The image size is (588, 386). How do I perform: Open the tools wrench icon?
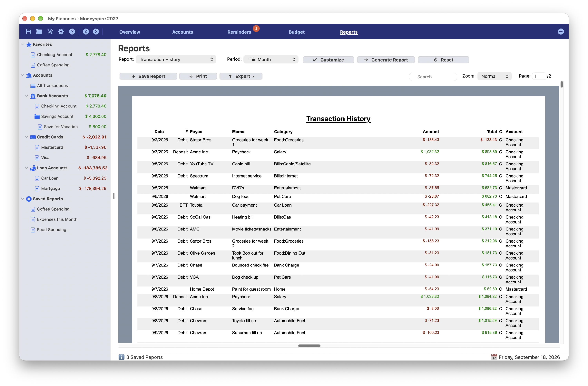50,32
